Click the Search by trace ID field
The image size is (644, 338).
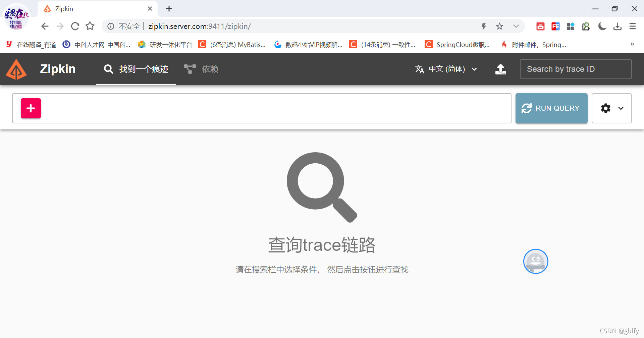click(576, 69)
